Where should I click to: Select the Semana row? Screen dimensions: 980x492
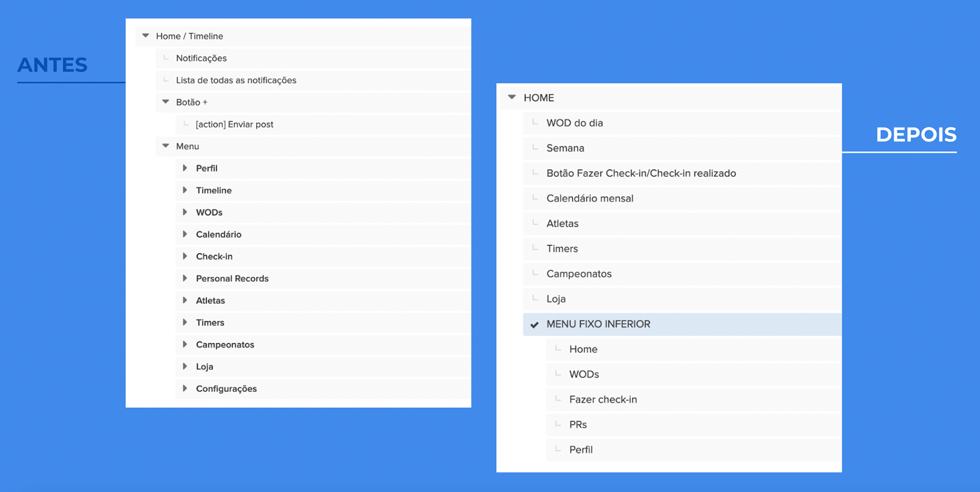[x=682, y=148]
